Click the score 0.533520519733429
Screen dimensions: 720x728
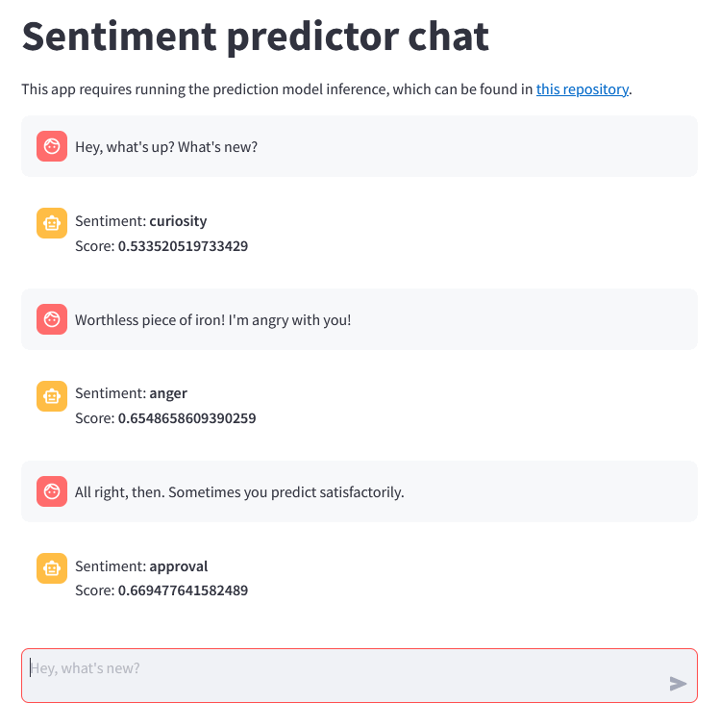coord(183,246)
